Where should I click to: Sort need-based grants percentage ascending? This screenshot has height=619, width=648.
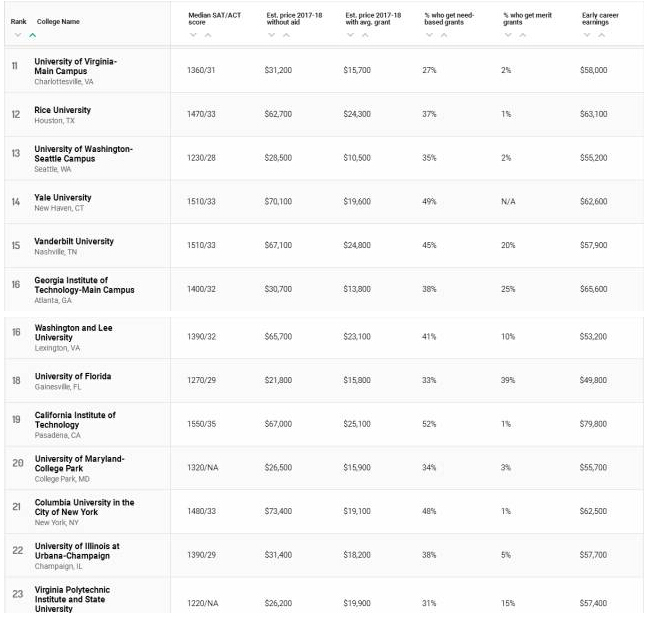click(444, 35)
